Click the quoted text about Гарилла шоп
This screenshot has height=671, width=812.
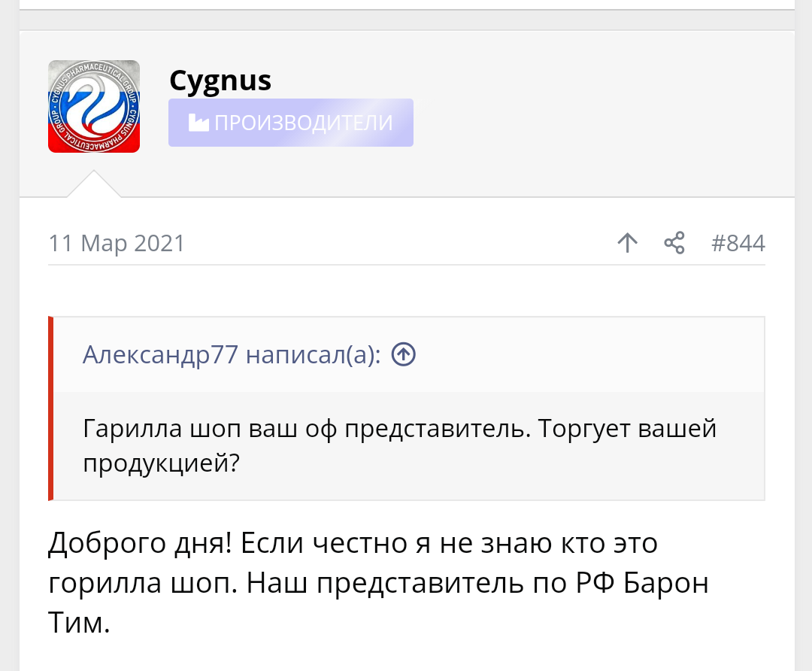click(x=399, y=445)
